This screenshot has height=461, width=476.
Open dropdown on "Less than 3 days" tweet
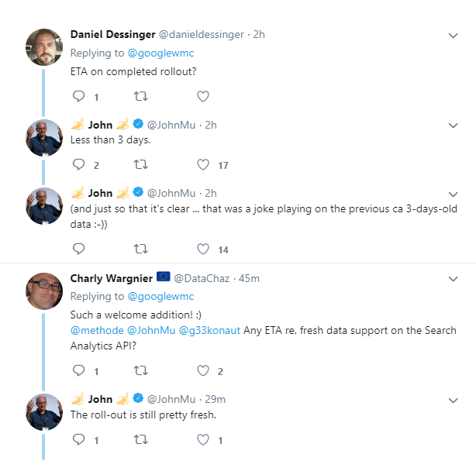[x=454, y=126]
